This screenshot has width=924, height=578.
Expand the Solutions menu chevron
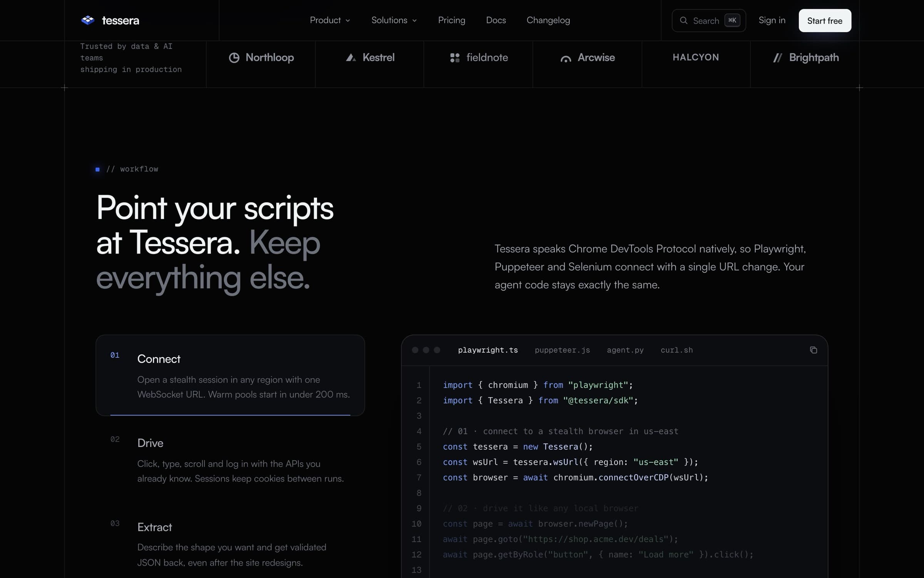click(414, 21)
